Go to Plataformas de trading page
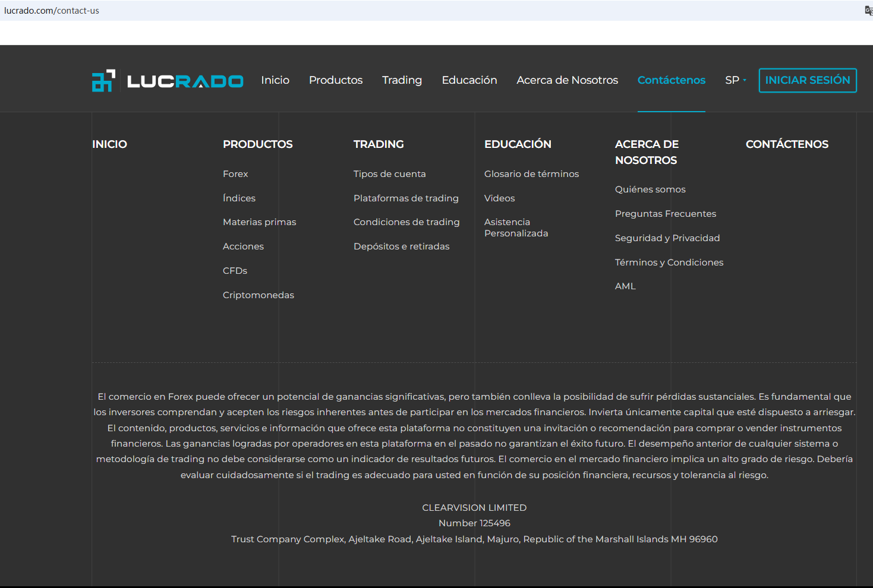873x588 pixels. pos(406,198)
